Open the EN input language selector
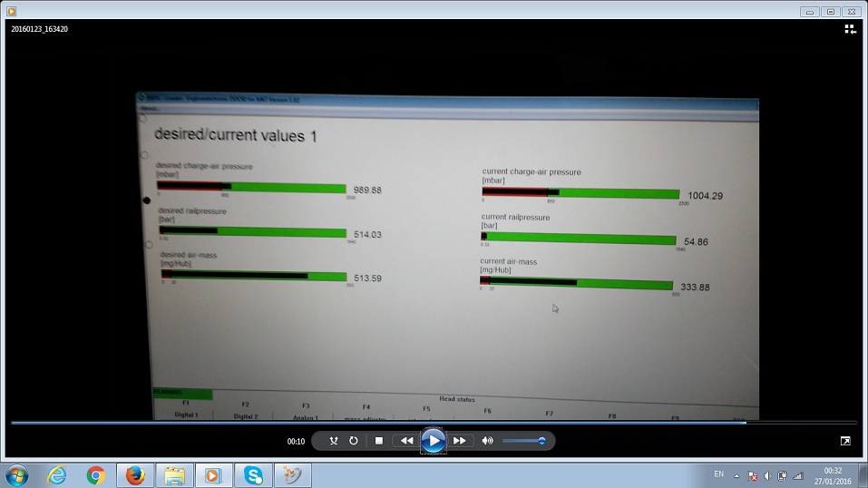Viewport: 868px width, 488px height. [x=719, y=474]
